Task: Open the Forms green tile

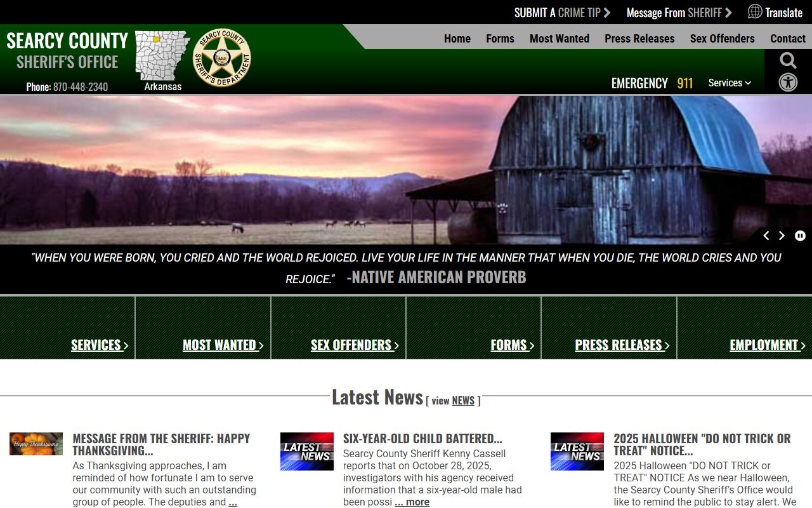Action: click(x=512, y=345)
